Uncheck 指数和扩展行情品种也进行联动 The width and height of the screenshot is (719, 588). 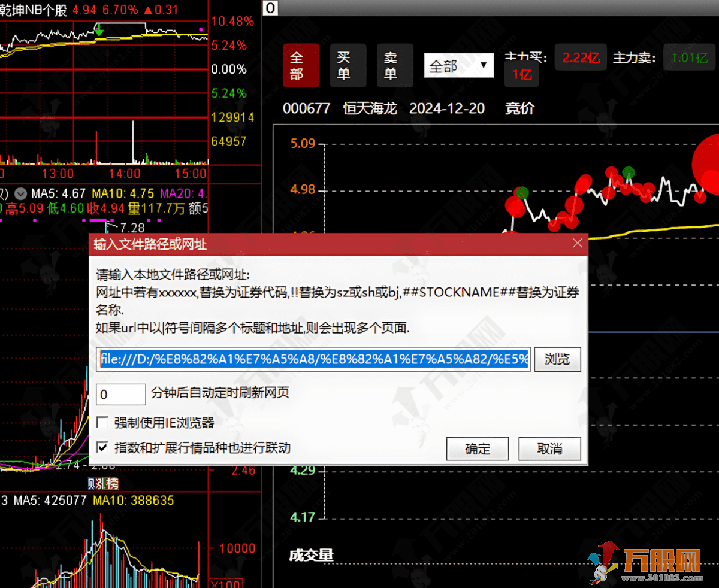point(103,448)
